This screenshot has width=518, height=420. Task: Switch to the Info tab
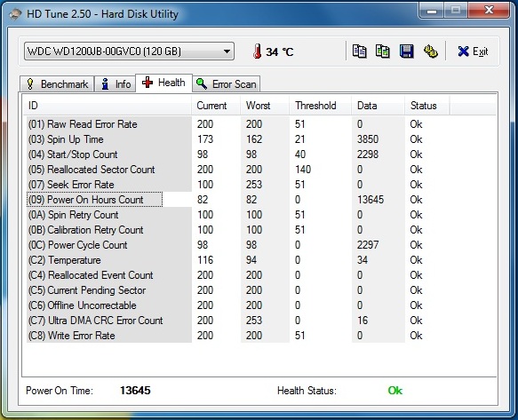pos(116,83)
